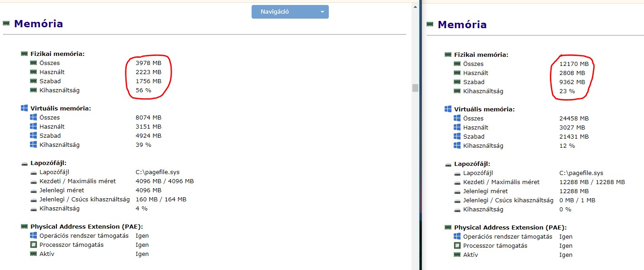Click the Fizikai memória heading in the right report
This screenshot has height=270, width=644.
(x=481, y=55)
